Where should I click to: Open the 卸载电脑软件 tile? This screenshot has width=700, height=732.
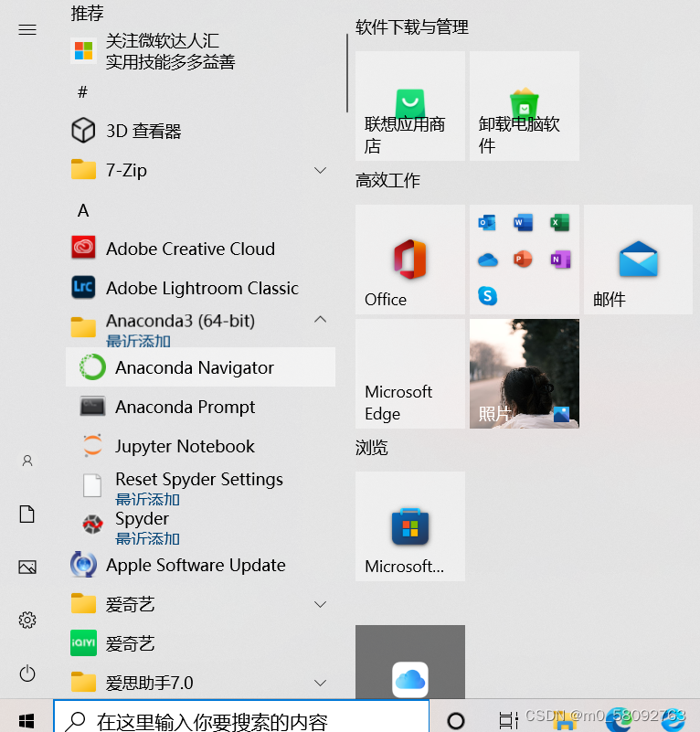pos(525,106)
